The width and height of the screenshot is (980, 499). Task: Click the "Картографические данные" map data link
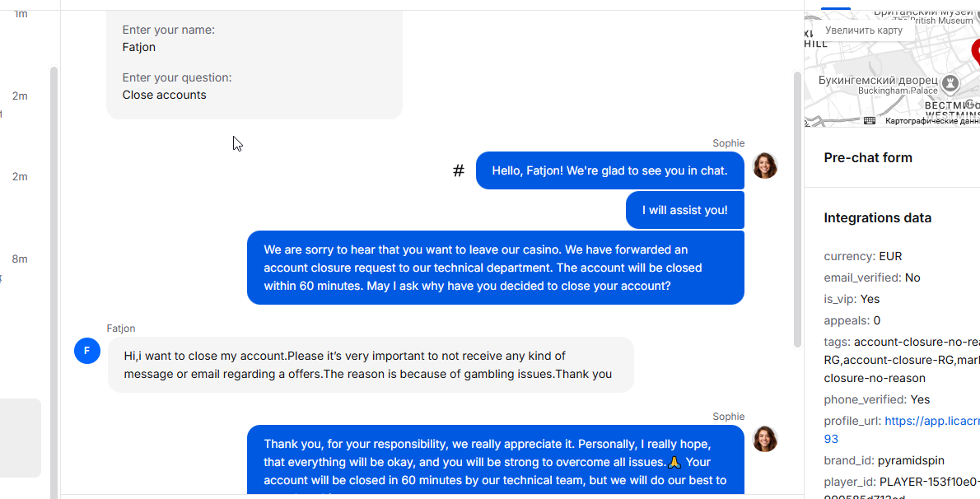pos(932,121)
